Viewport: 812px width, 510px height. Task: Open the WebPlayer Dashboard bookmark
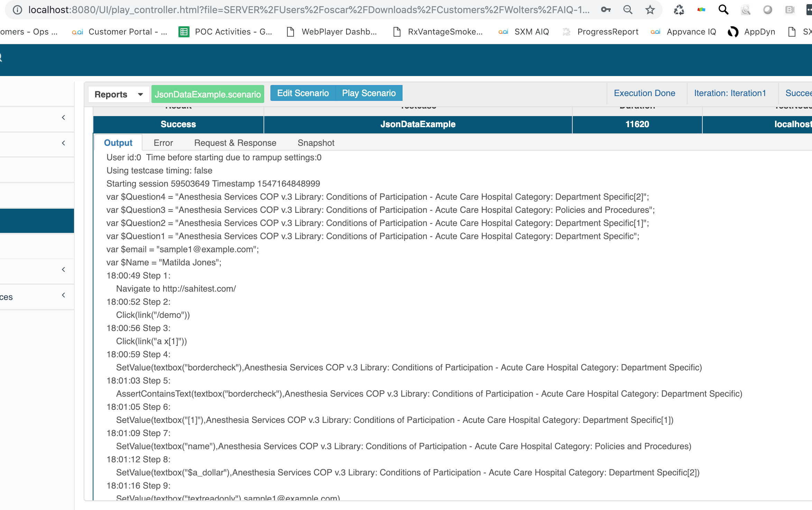[332, 32]
